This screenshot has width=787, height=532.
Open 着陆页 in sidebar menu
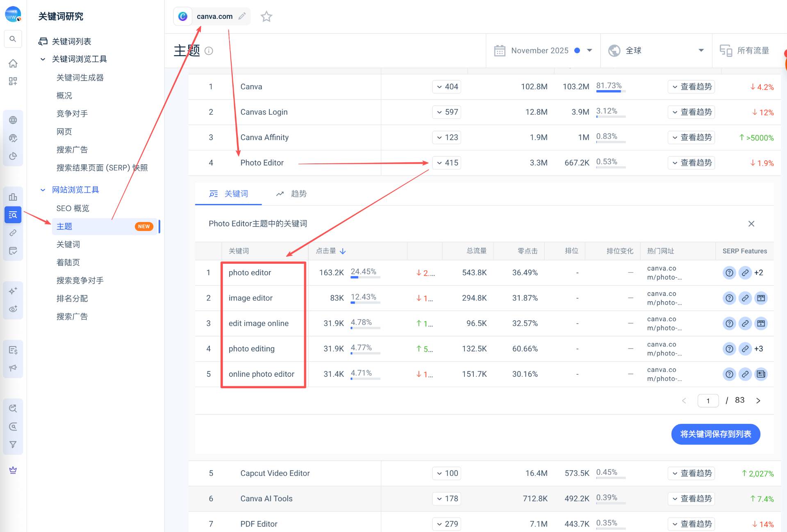(68, 262)
